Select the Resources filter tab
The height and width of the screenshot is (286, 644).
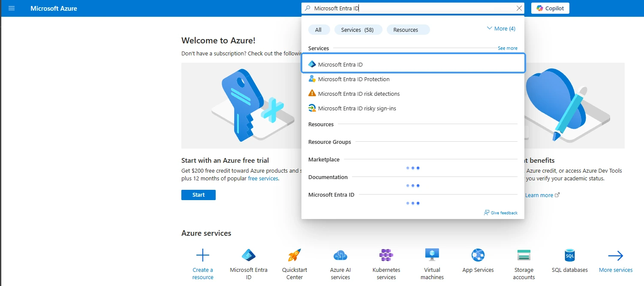coord(407,30)
